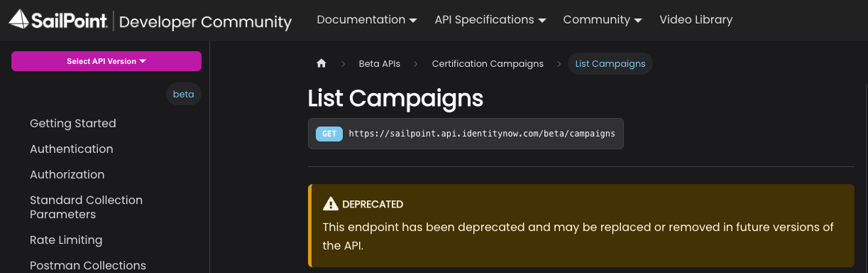Viewport: 868px width, 273px height.
Task: Click the beta version badge
Action: (x=183, y=94)
